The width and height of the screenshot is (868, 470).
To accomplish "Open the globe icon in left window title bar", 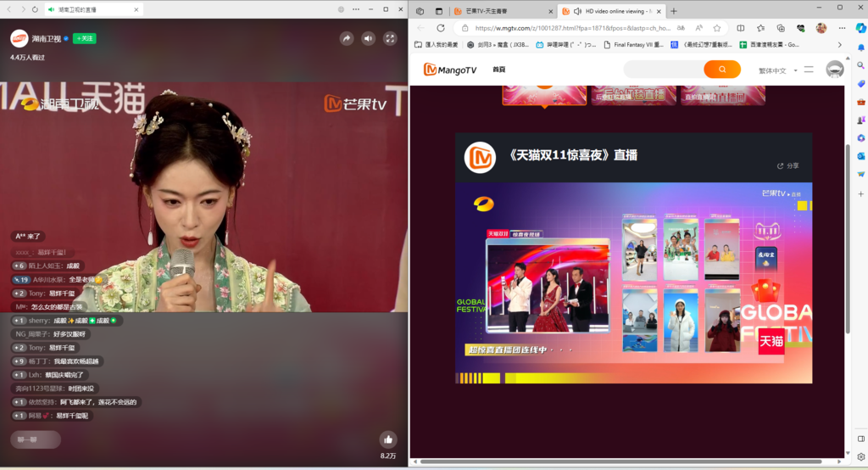I will point(341,9).
